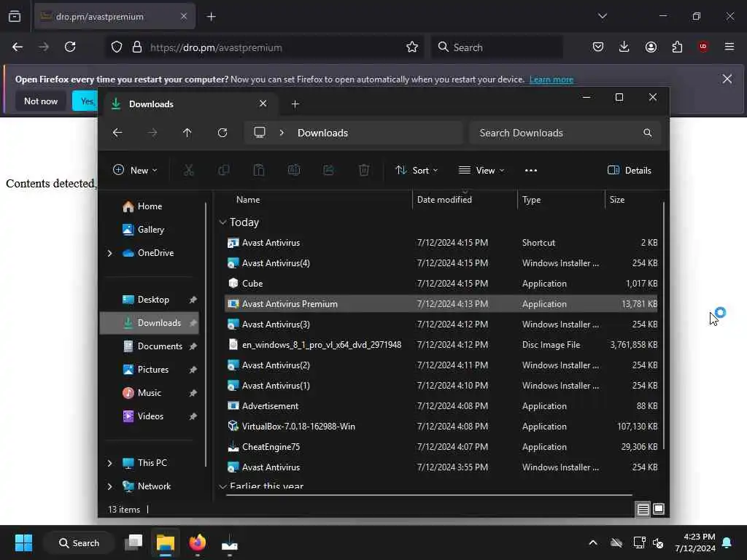Show hidden system tray icons chevron
The width and height of the screenshot is (747, 560).
(593, 542)
